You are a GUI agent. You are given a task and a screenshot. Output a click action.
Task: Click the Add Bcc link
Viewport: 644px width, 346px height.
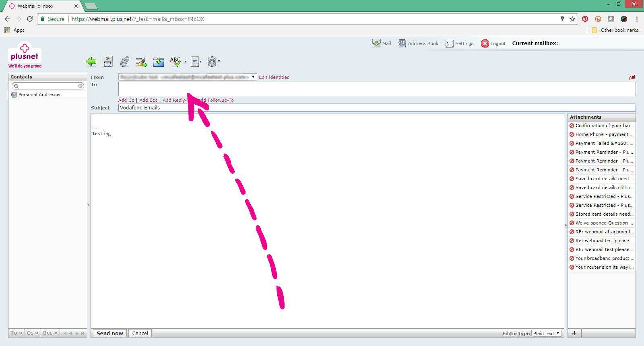(x=148, y=100)
